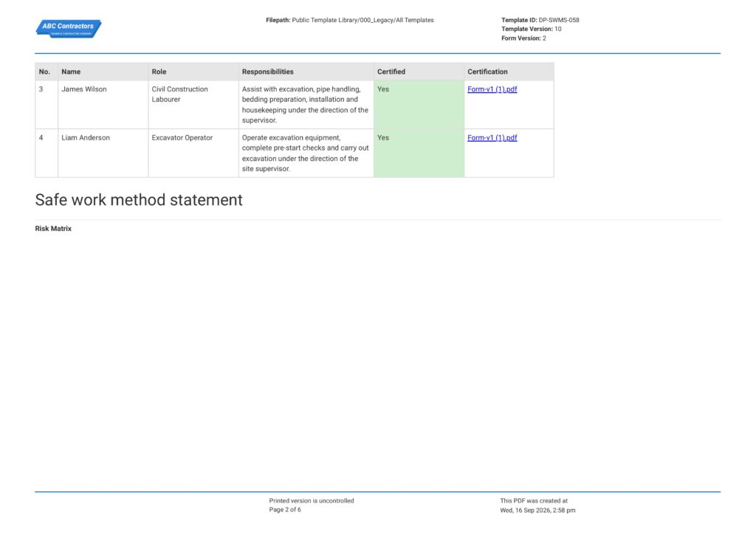Click the Form Version 2 text
Screen dimensions: 756x535
[x=523, y=38]
